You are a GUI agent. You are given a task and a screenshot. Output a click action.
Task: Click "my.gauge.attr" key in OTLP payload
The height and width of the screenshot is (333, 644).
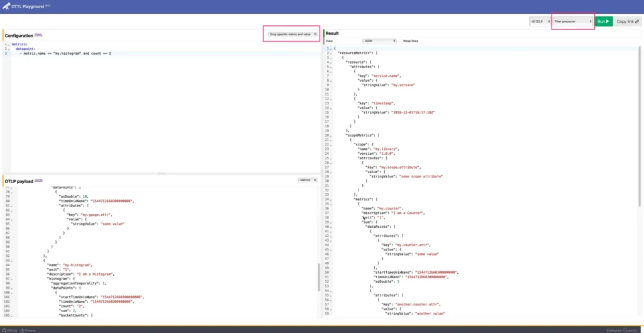click(x=96, y=215)
